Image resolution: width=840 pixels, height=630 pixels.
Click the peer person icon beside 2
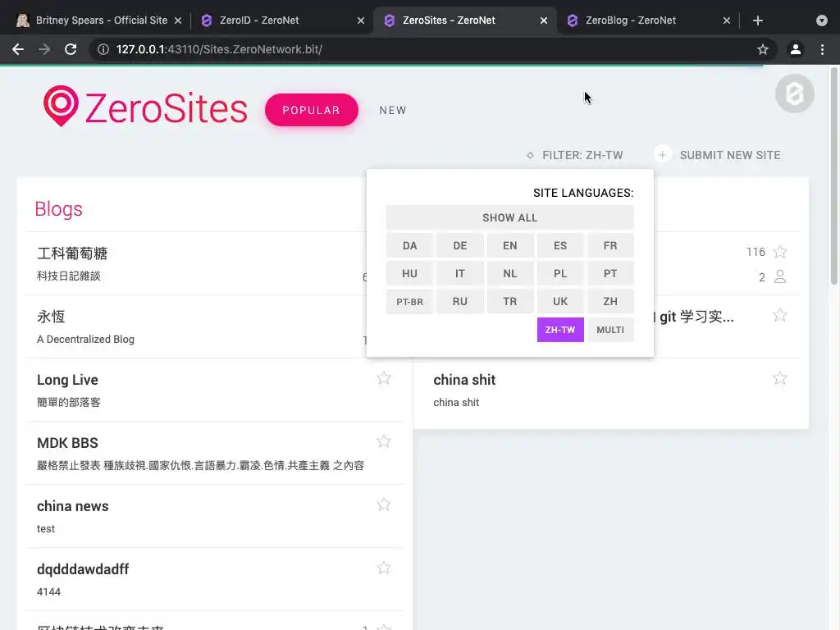(x=780, y=277)
